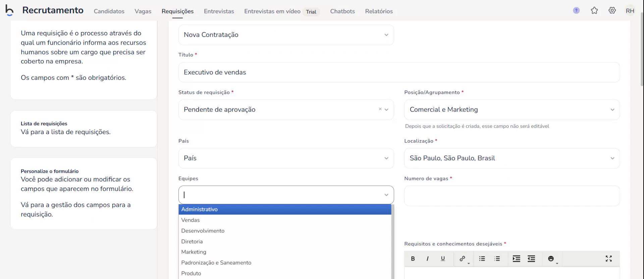Clear the Pendente de aprovação status
644x279 pixels.
coord(380,109)
